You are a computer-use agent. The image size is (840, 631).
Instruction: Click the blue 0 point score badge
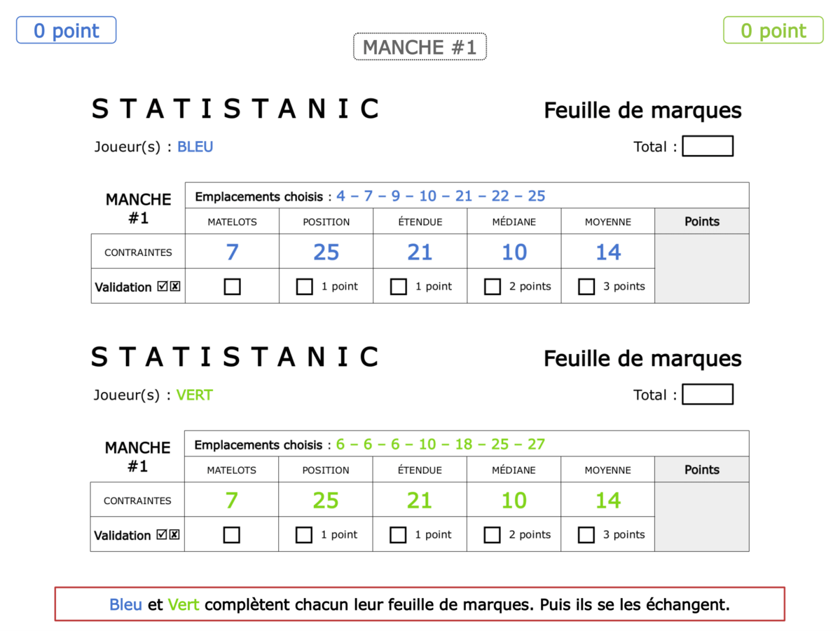pyautogui.click(x=67, y=31)
